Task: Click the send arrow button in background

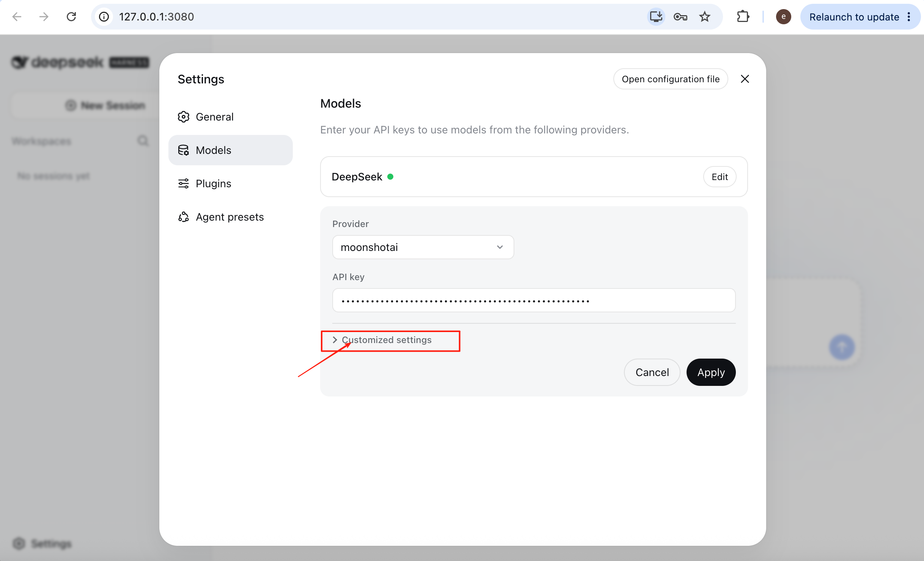Action: (842, 347)
